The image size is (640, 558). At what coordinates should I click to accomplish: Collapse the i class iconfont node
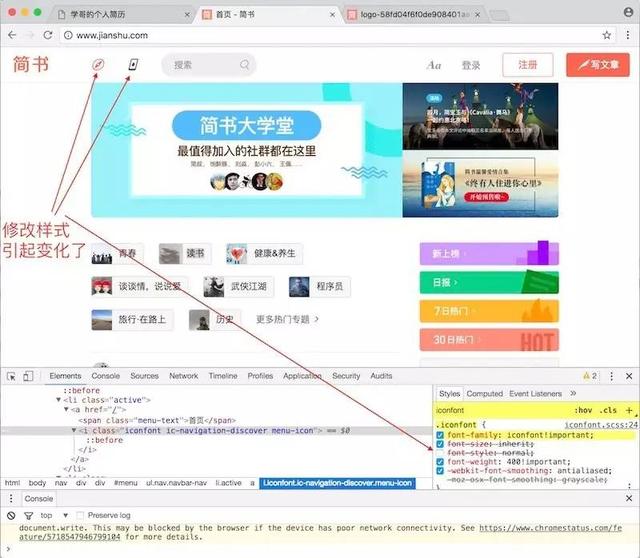pyautogui.click(x=74, y=430)
